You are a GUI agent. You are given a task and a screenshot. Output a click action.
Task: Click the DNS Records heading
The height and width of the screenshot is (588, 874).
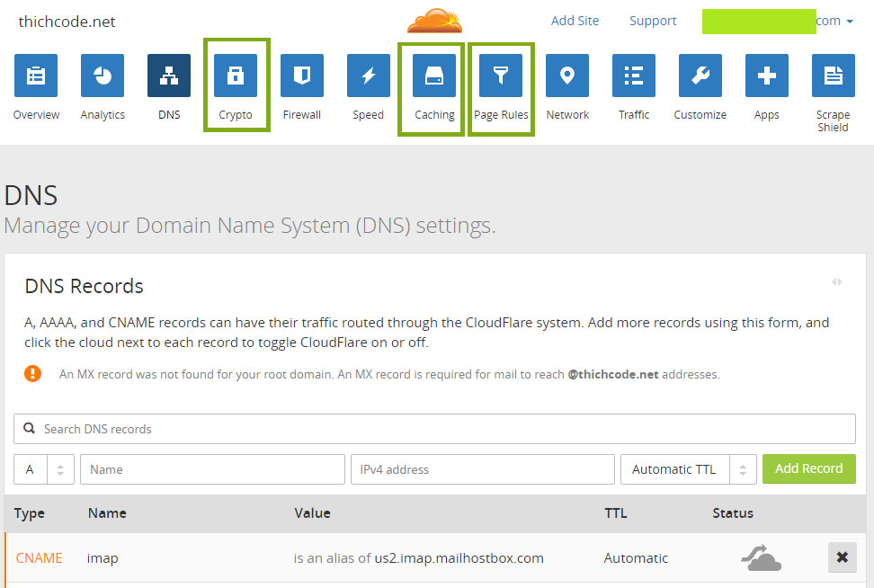(85, 286)
